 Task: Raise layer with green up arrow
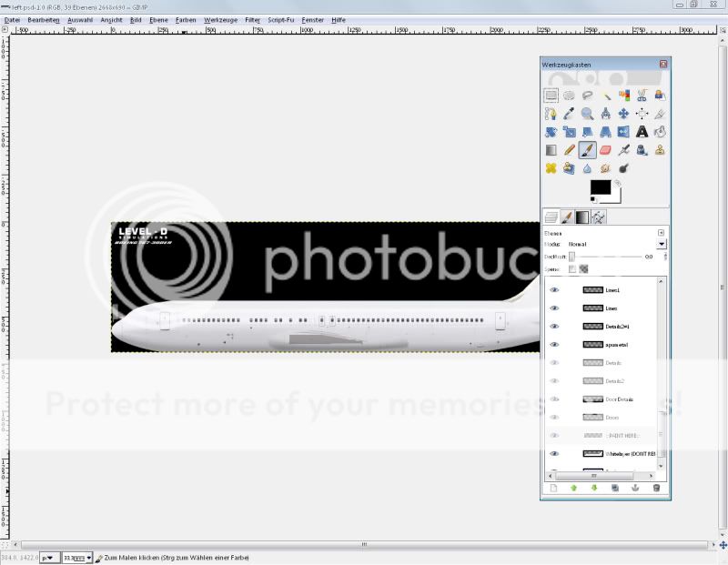click(x=574, y=489)
